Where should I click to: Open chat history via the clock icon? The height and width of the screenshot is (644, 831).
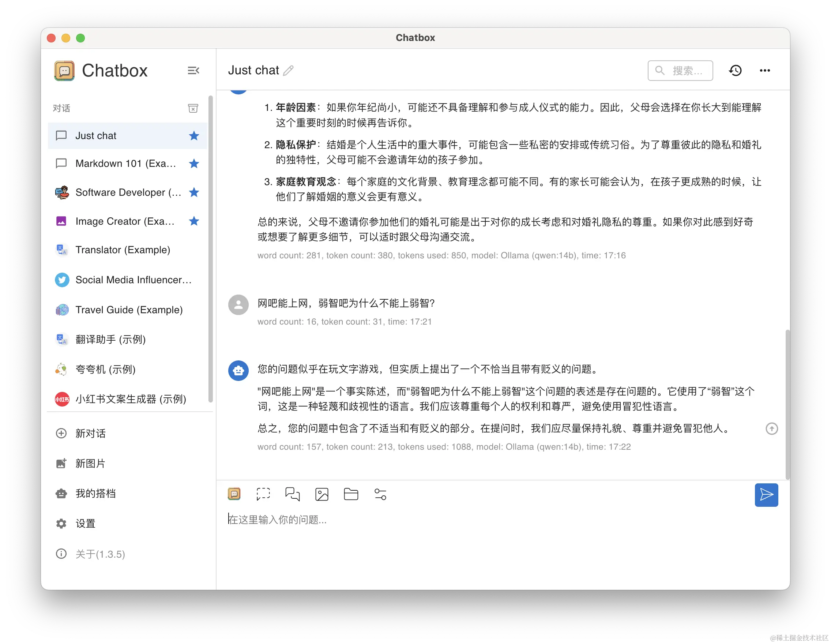(x=736, y=70)
